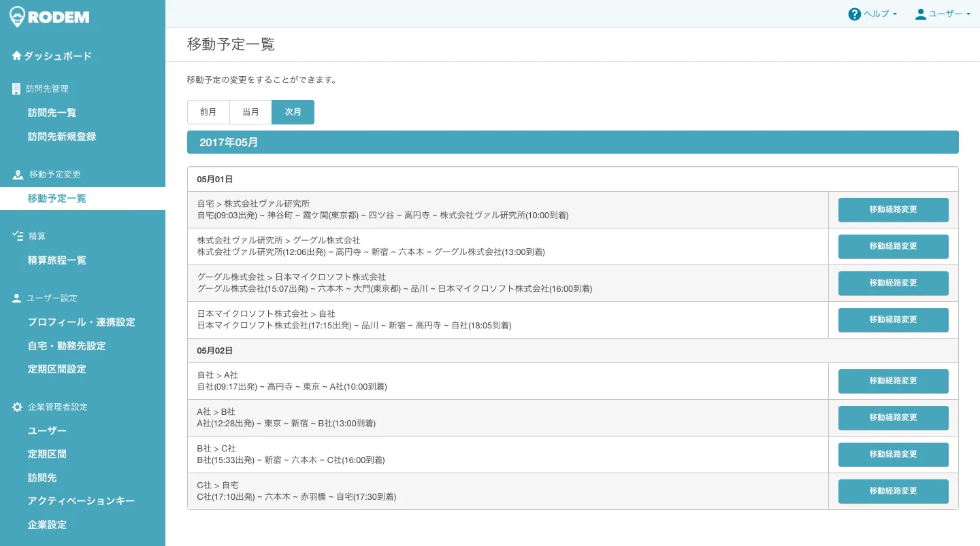Open アクティベーションキー admin page
The width and height of the screenshot is (980, 546).
[81, 500]
